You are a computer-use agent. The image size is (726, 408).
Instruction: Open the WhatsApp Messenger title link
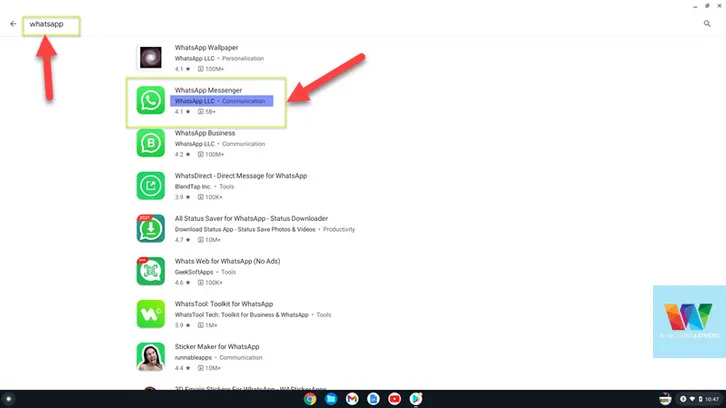click(208, 90)
